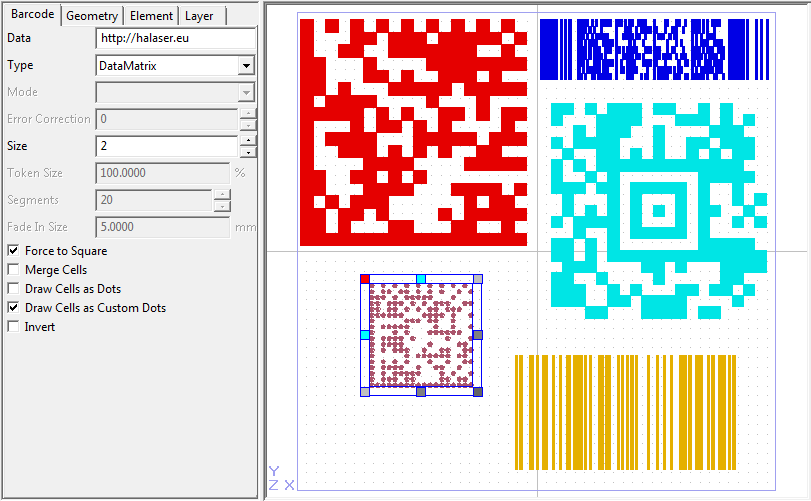The height and width of the screenshot is (501, 811).
Task: Increase Segments with up arrow
Action: tap(222, 194)
